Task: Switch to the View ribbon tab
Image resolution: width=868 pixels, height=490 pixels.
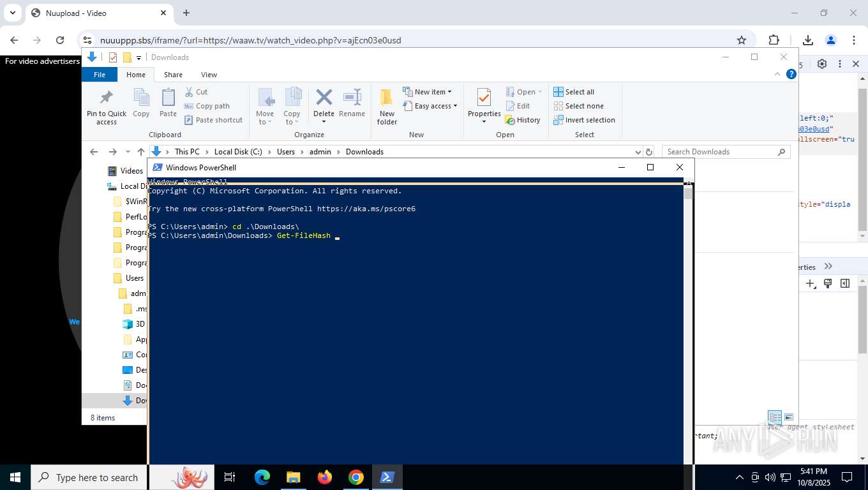Action: pos(209,75)
